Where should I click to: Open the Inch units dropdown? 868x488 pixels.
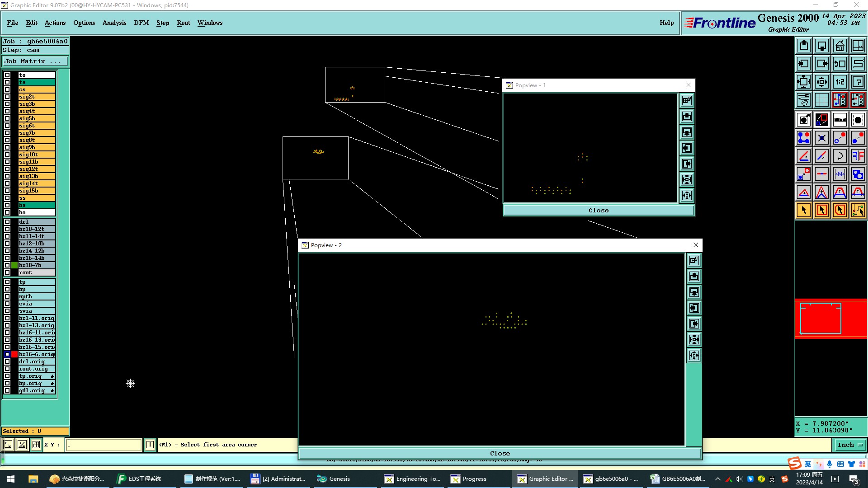[850, 445]
